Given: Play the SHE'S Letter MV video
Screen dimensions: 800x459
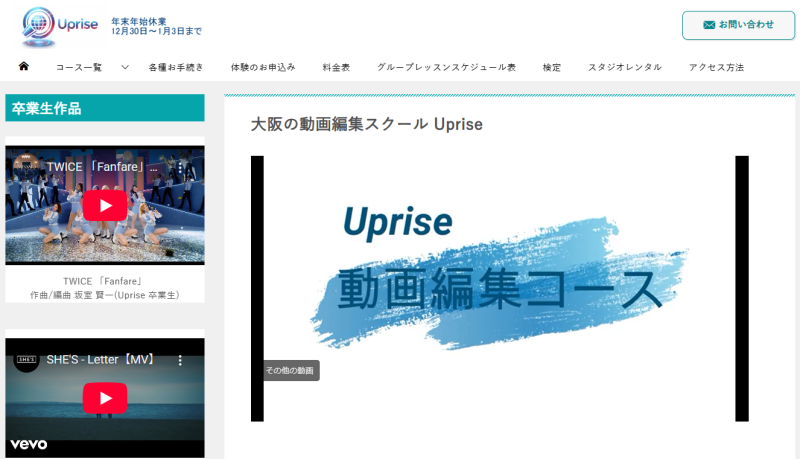Looking at the screenshot, I should coord(105,398).
